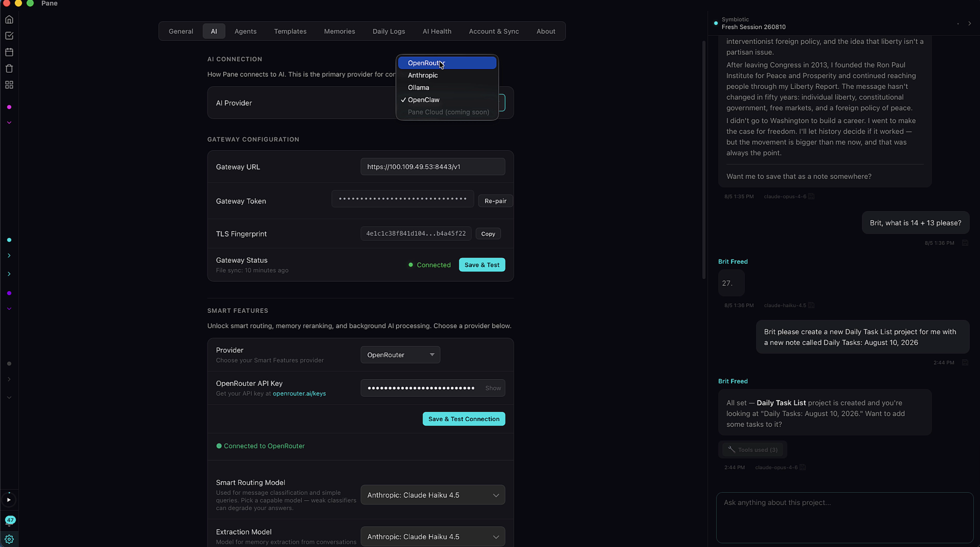
Task: Expand the Tools used (3) chip
Action: (x=753, y=450)
